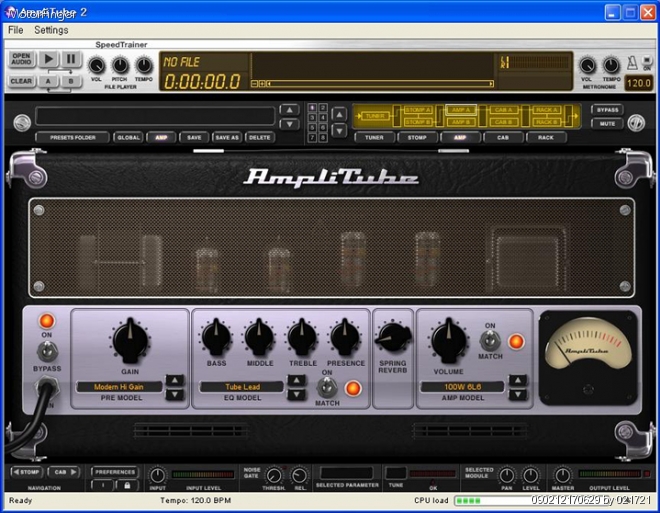Open the Settings menu
The height and width of the screenshot is (513, 660).
point(51,30)
